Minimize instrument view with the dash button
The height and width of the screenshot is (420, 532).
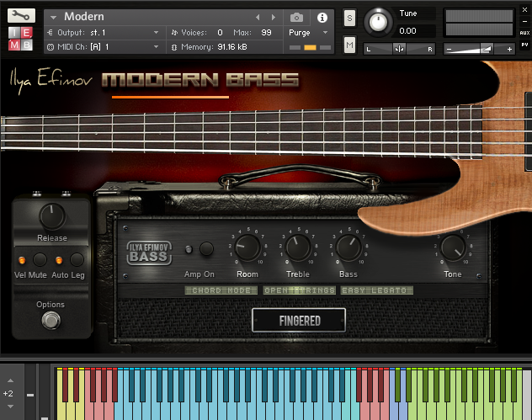tap(524, 21)
